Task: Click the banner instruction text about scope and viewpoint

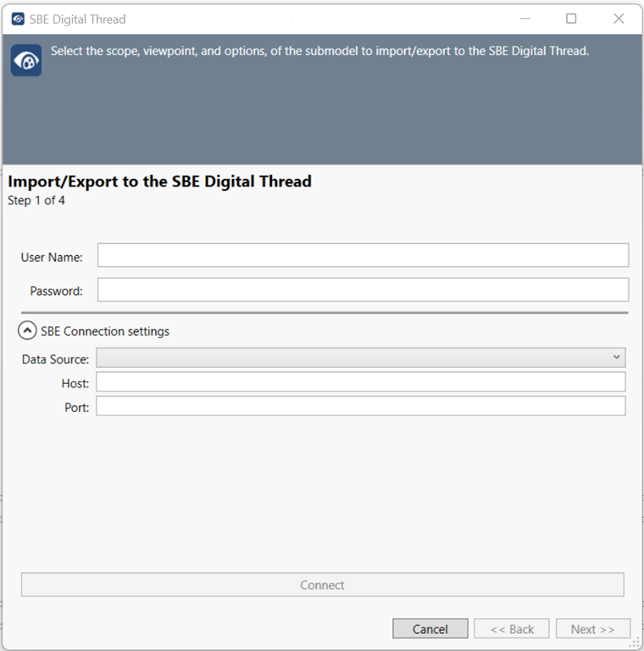Action: [x=319, y=51]
